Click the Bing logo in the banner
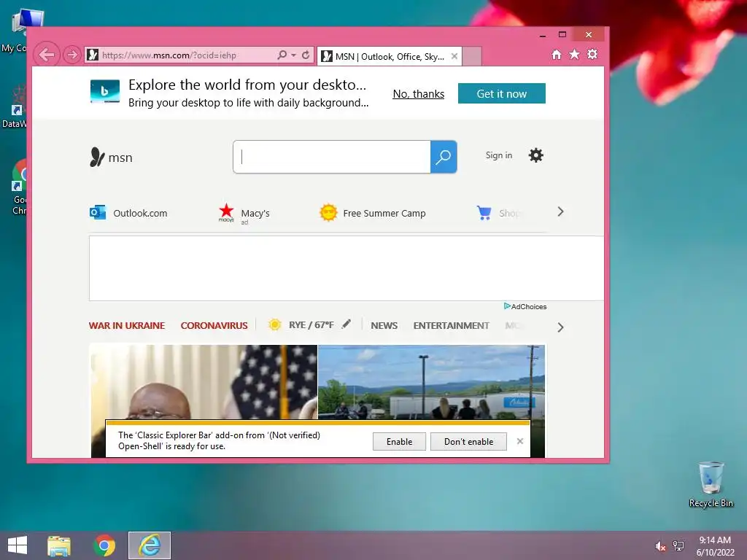 pyautogui.click(x=105, y=91)
